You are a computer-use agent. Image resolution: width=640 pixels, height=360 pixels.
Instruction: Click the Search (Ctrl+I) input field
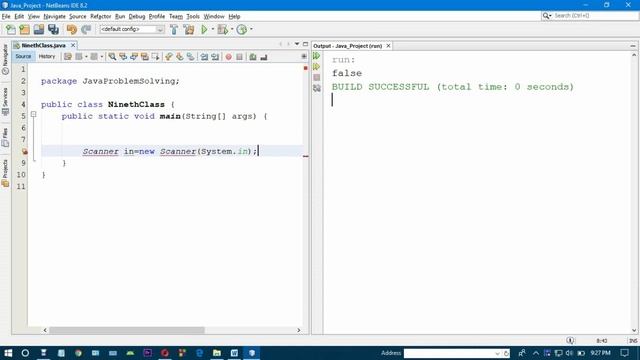click(x=595, y=16)
